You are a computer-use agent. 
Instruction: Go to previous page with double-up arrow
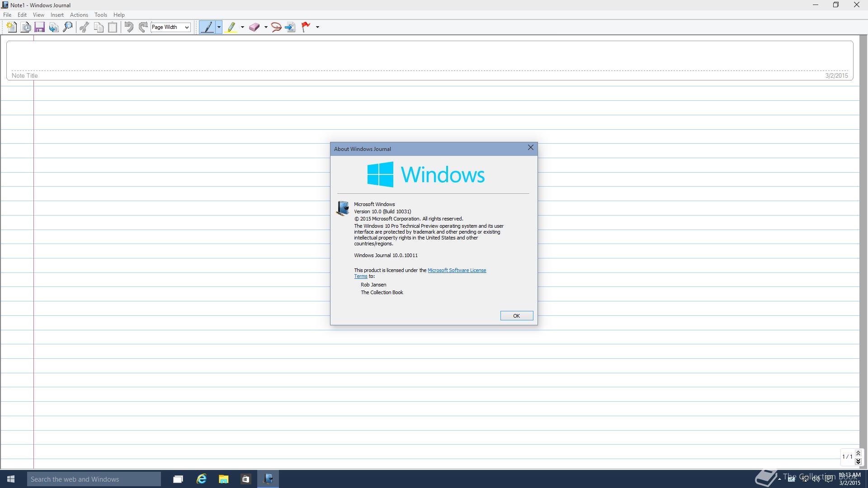[x=858, y=453]
